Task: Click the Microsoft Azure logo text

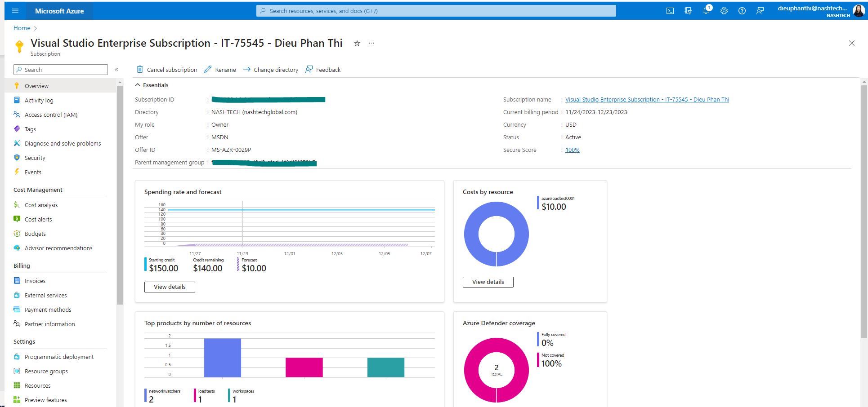Action: pos(59,11)
